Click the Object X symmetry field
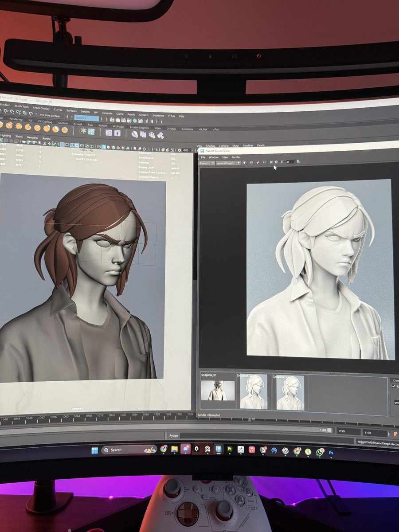399x532 pixels. tap(86, 118)
